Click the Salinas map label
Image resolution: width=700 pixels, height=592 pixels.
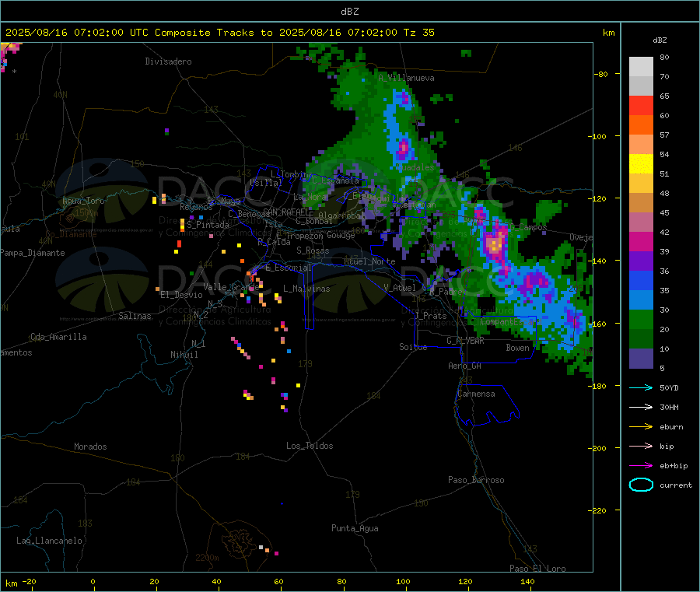coord(135,316)
